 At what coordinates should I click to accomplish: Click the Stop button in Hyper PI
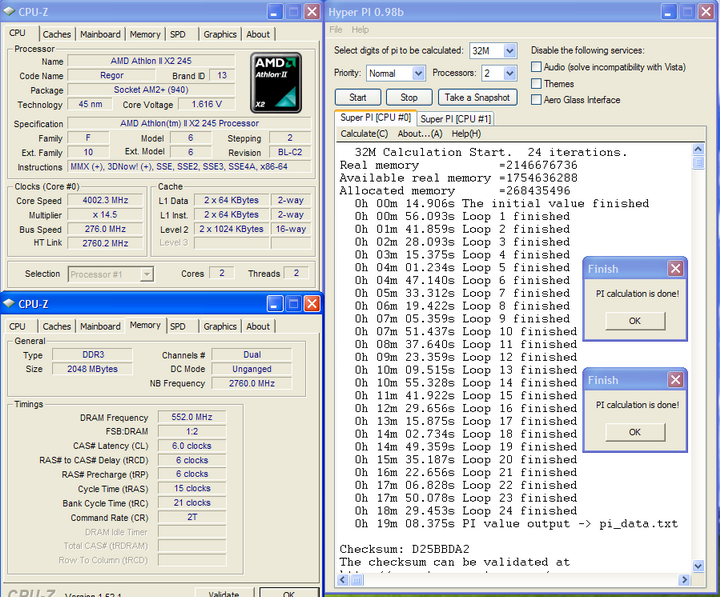point(409,97)
